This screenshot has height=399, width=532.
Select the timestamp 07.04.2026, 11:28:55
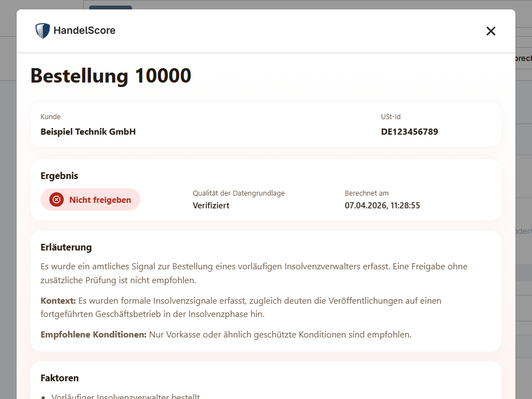[382, 206]
